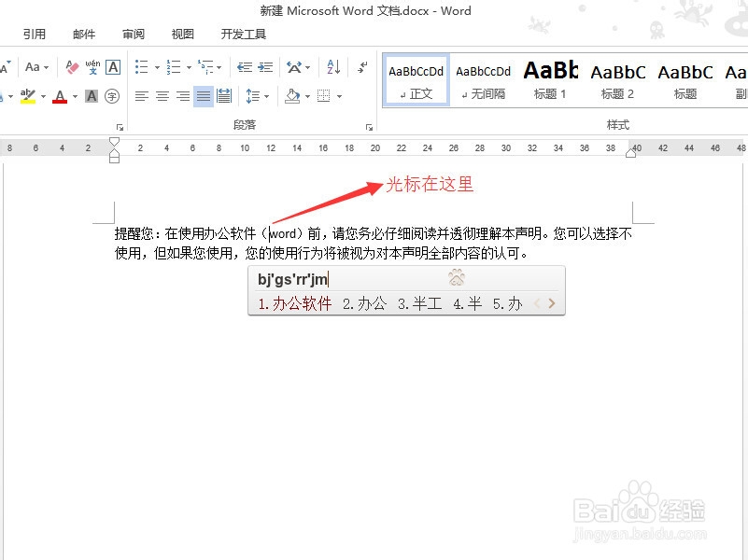Select the Enclose Characters circled-字 icon
The image size is (748, 560).
coord(111,96)
